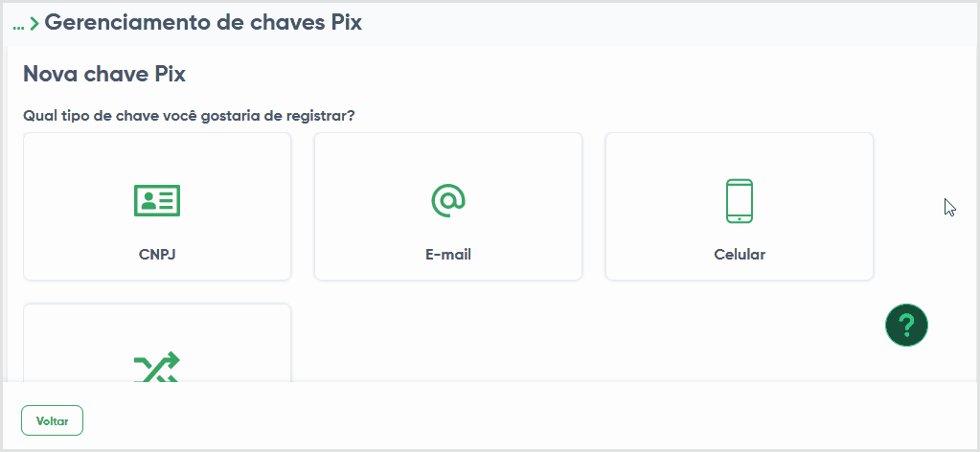Select the E-mail at-sign icon
The width and height of the screenshot is (980, 452).
click(448, 201)
